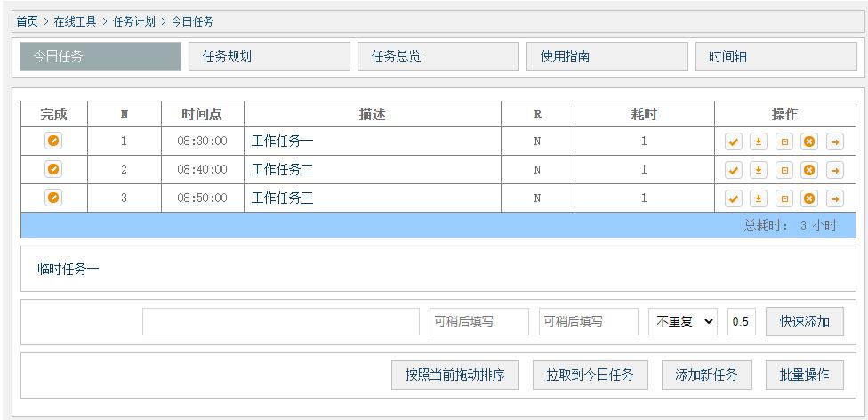This screenshot has width=868, height=420.
Task: Click the 时间点 column header
Action: 203,114
